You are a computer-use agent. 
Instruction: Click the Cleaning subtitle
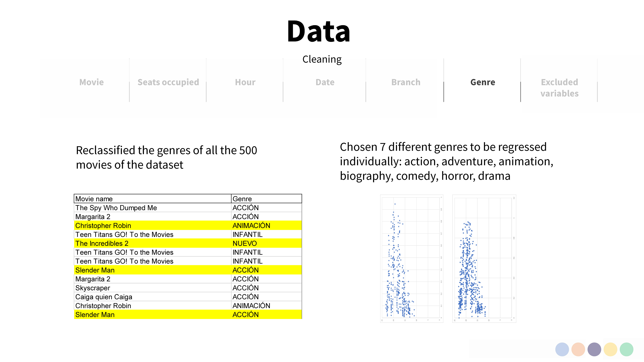(322, 59)
